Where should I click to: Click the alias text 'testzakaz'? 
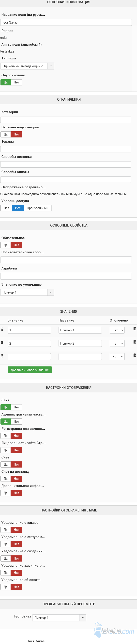point(7,51)
